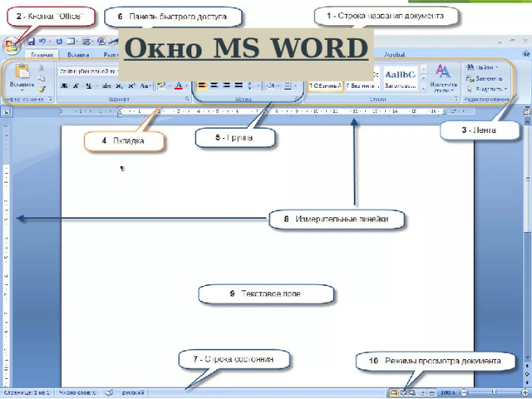Screen dimensions: 532x399
Task: Toggle subscript x₂ formatting
Action: coord(119,86)
